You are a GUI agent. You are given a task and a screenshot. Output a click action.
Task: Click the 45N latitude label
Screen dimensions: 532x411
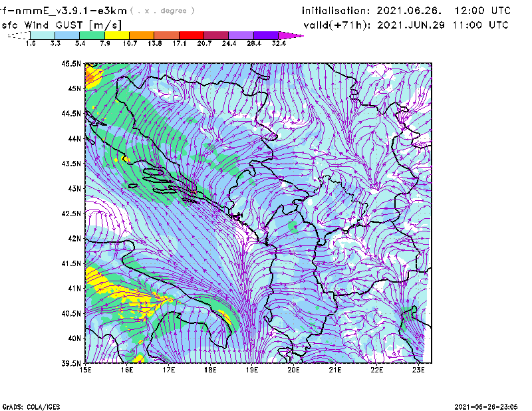[x=74, y=88]
